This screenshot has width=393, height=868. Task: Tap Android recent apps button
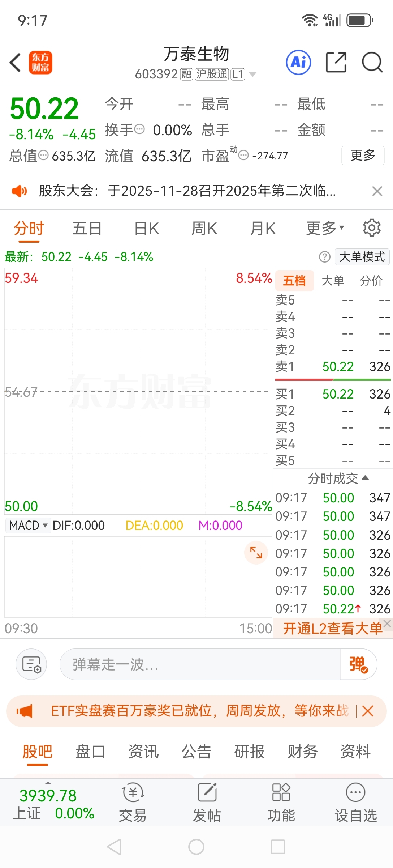[278, 847]
